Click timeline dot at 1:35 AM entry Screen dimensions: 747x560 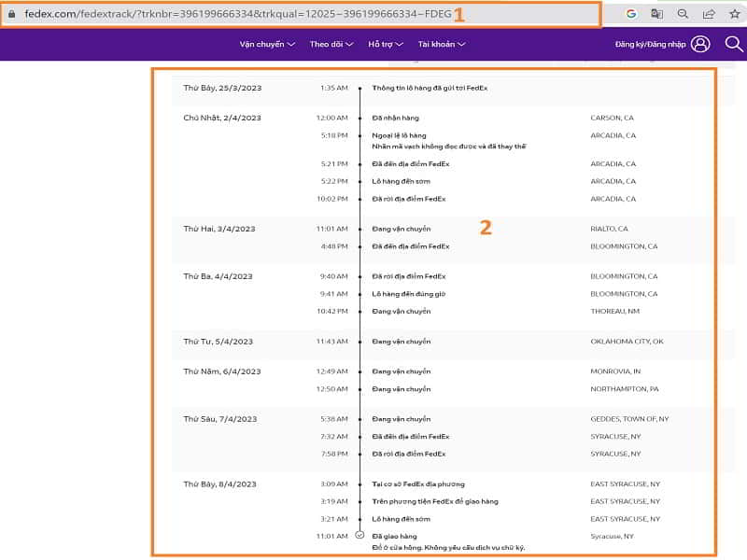tap(359, 89)
